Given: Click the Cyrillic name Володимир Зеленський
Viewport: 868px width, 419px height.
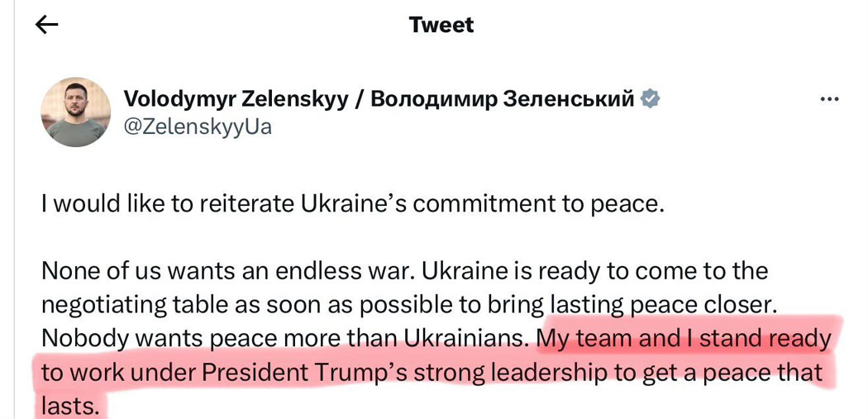Looking at the screenshot, I should pyautogui.click(x=503, y=99).
